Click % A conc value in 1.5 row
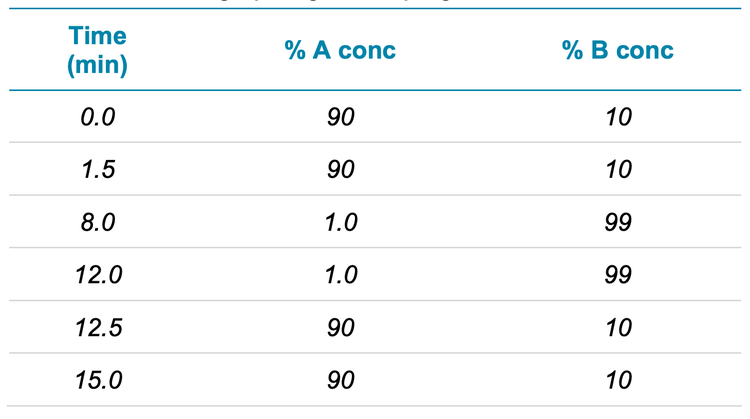750x419 pixels. click(x=340, y=169)
